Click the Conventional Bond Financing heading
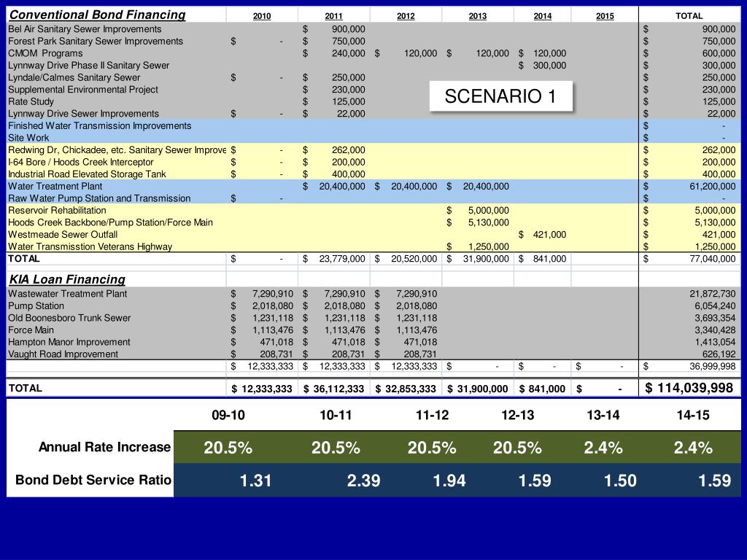 (97, 15)
